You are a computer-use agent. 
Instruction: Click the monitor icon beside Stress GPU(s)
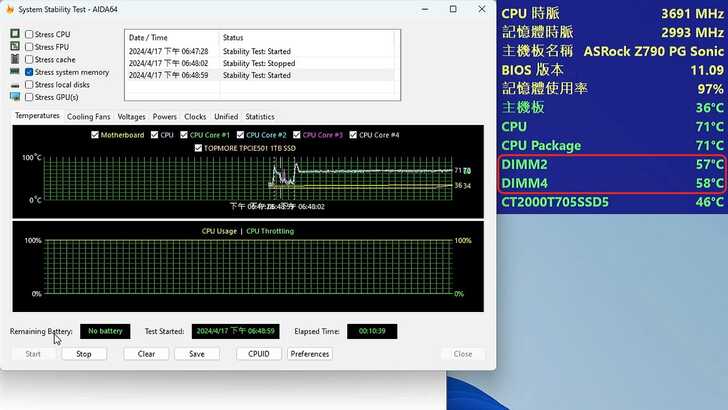(15, 97)
